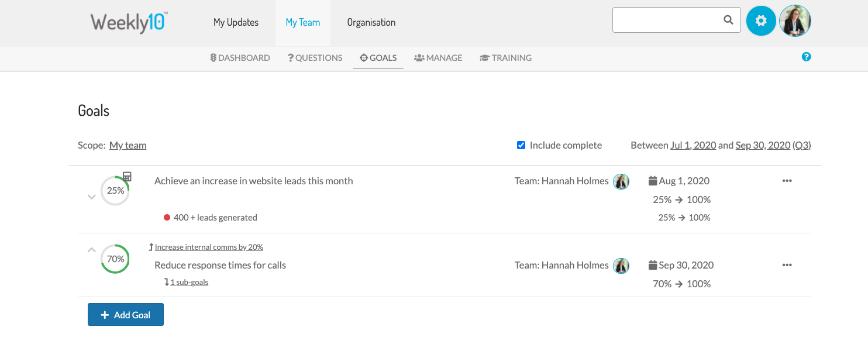Change the Jul 1, 2020 start date
This screenshot has width=868, height=361.
pos(693,145)
